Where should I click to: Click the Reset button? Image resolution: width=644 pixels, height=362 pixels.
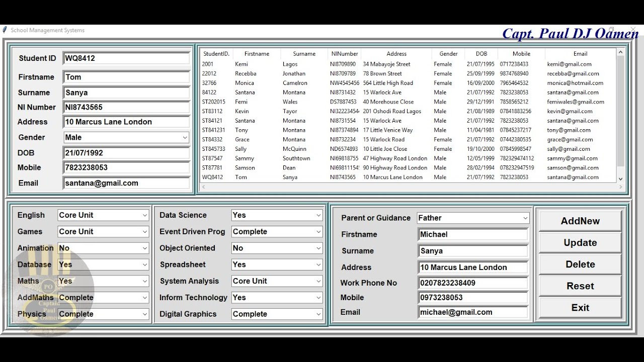click(x=580, y=286)
